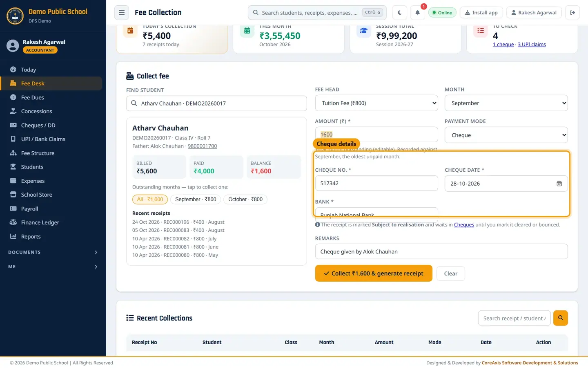Click the Install app button
This screenshot has height=368, width=588.
481,13
